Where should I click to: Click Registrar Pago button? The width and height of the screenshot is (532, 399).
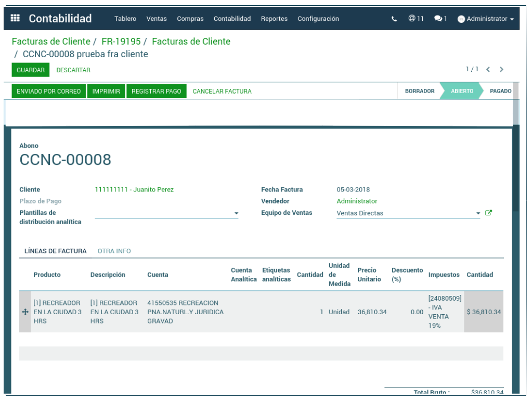(156, 91)
